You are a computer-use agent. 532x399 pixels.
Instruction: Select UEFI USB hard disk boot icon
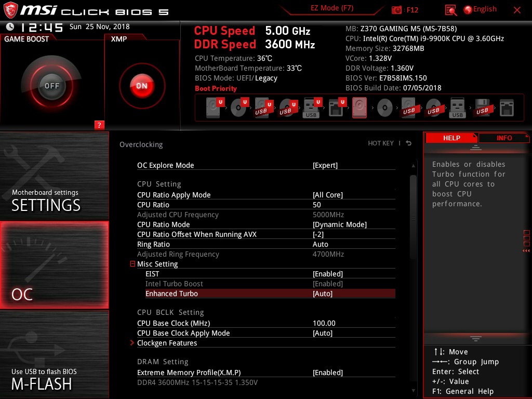point(263,108)
